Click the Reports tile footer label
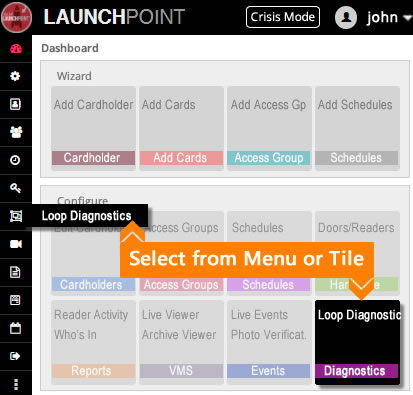The width and height of the screenshot is (413, 395). pos(93,371)
